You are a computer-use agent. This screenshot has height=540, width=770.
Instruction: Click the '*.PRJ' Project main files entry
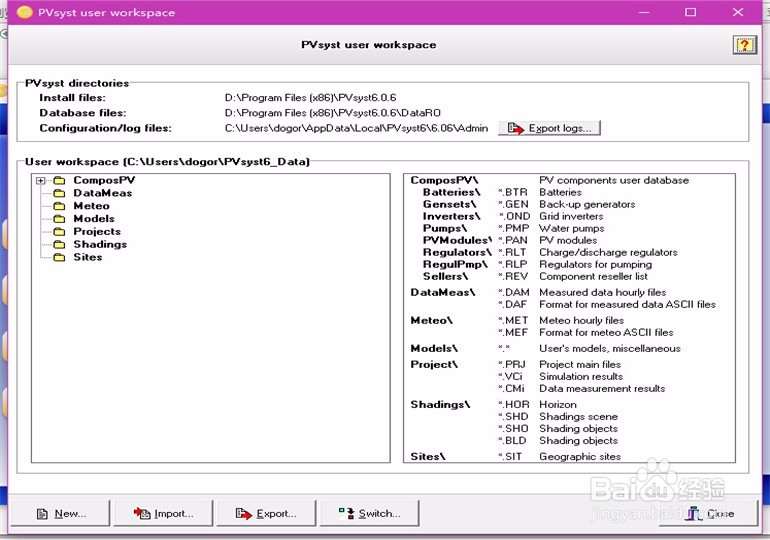point(512,365)
